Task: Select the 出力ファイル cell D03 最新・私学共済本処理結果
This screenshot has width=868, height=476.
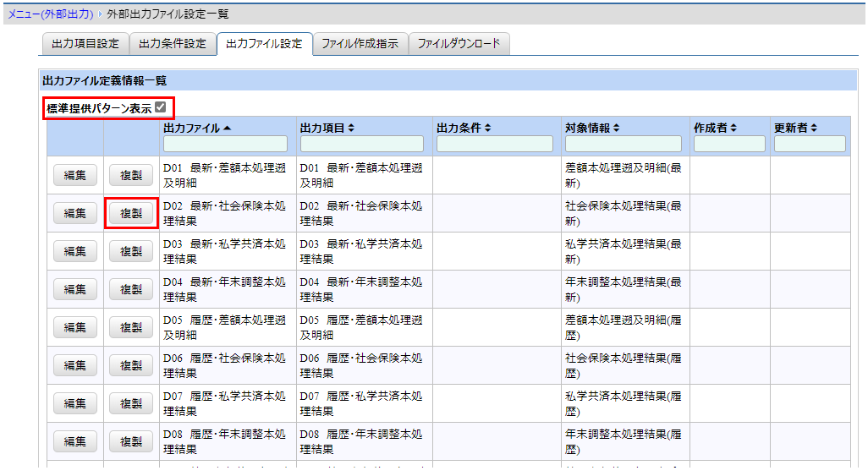Action: [x=228, y=251]
